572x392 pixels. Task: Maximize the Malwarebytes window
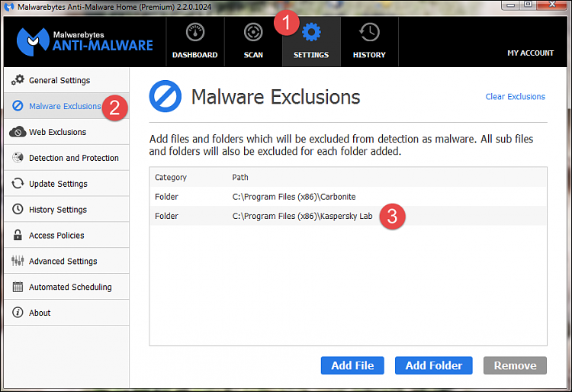coord(528,5)
